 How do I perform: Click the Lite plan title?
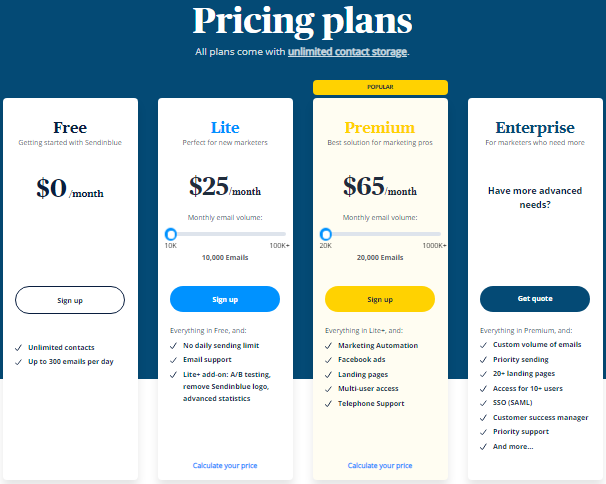pos(225,128)
